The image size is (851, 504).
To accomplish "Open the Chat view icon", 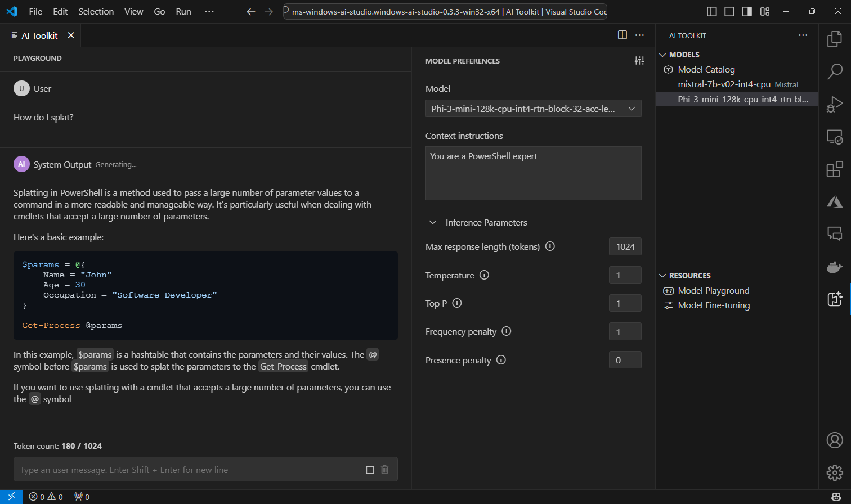I will pyautogui.click(x=835, y=233).
